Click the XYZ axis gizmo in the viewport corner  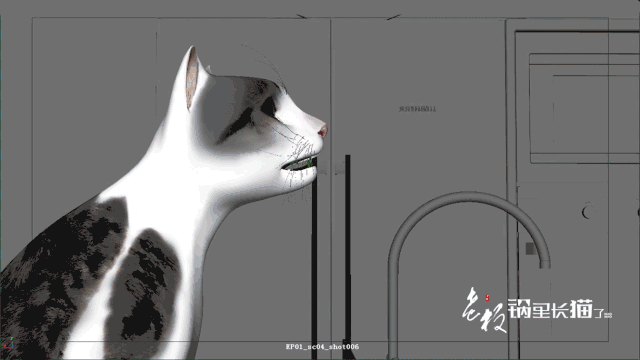(x=7, y=343)
